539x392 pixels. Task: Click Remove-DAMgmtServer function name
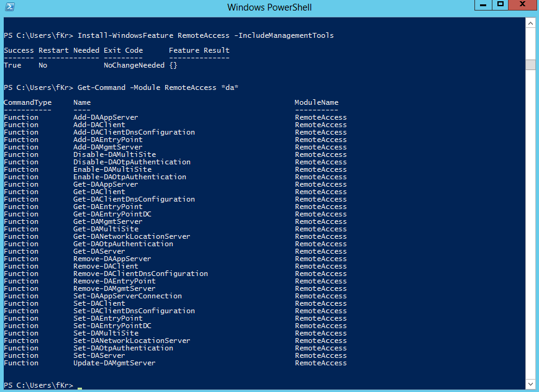(114, 288)
